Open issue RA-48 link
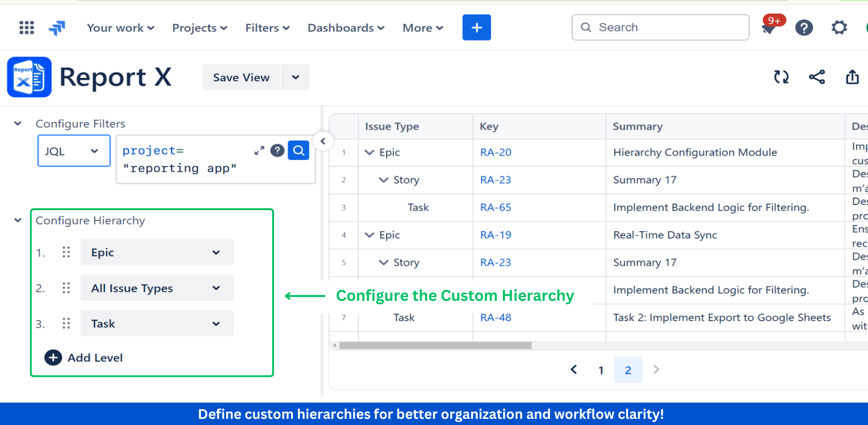Screen dimensions: 868x425 tap(496, 317)
